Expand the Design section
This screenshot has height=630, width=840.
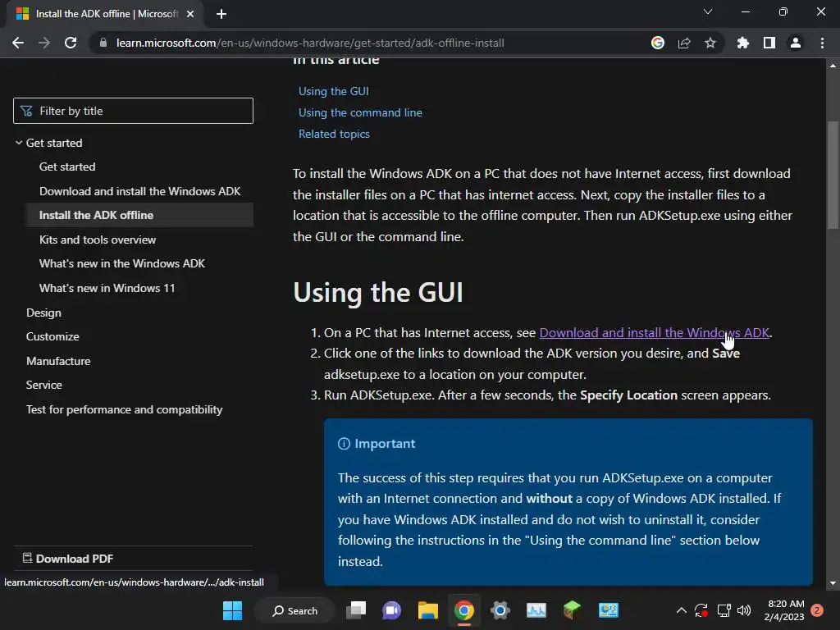[43, 313]
